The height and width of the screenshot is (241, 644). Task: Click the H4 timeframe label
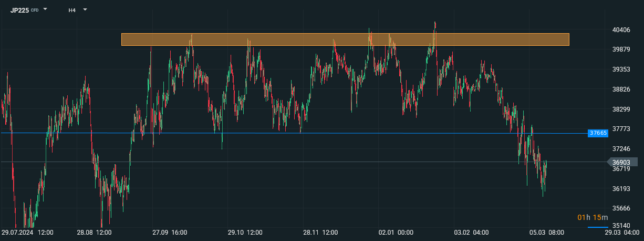point(72,10)
